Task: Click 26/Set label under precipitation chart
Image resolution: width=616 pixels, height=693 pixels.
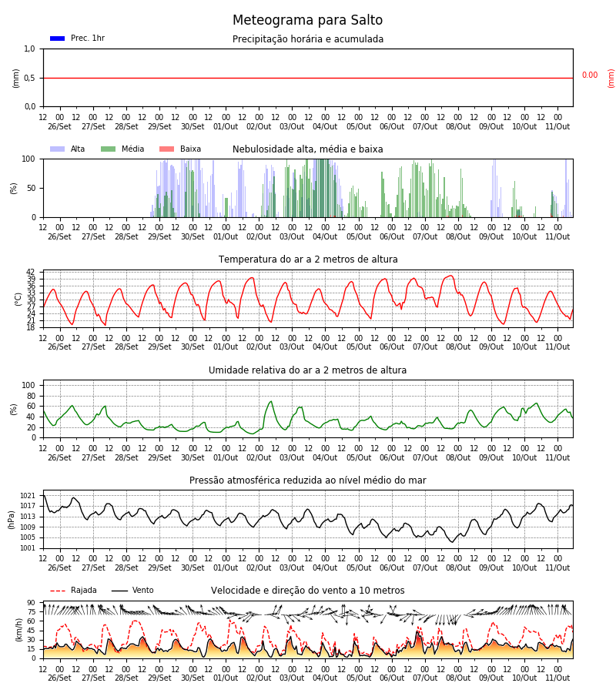Action: pos(59,126)
